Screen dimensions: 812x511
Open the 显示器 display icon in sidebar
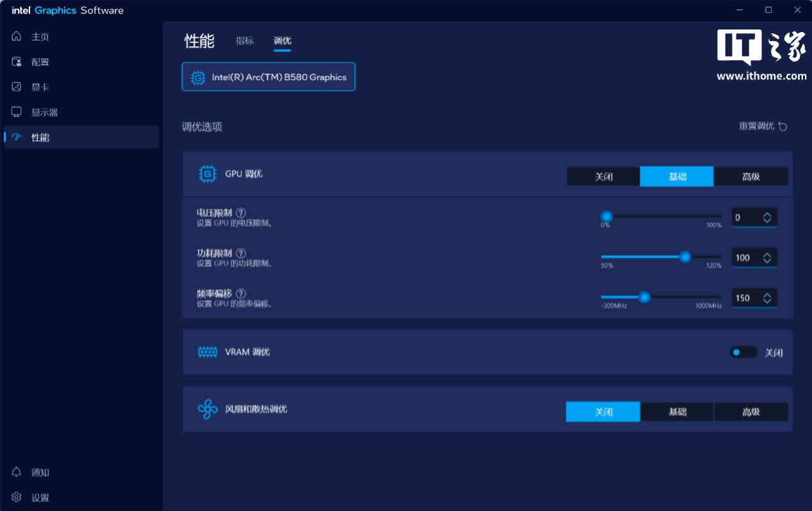[x=17, y=112]
